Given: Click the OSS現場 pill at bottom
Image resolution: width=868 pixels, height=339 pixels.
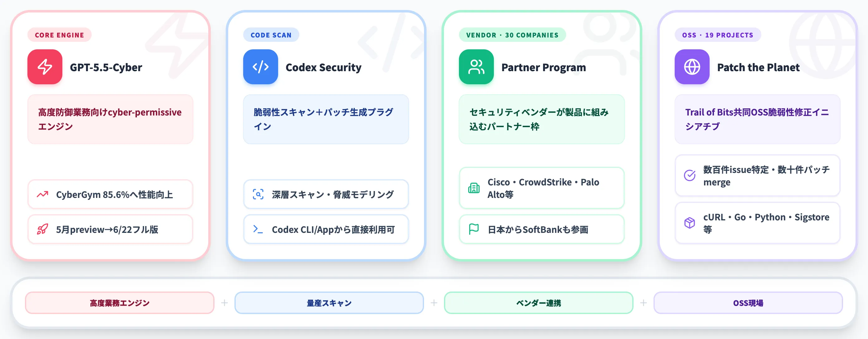Looking at the screenshot, I should [748, 303].
